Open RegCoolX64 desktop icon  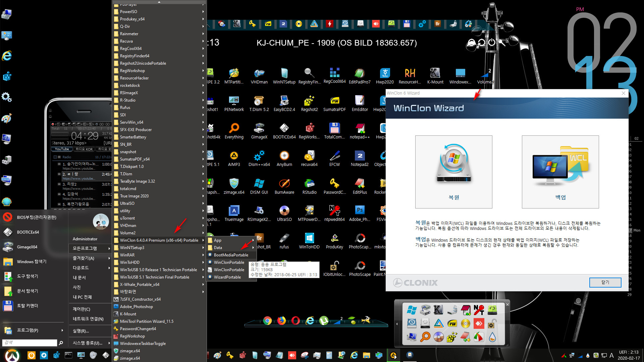(334, 76)
